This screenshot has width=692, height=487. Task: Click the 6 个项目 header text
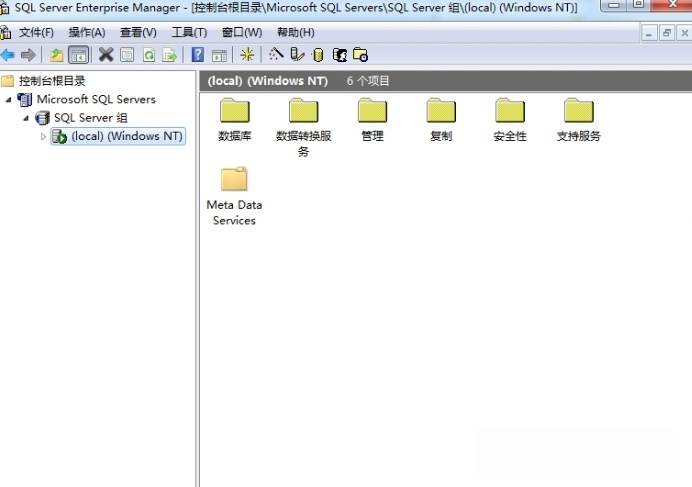[x=368, y=81]
